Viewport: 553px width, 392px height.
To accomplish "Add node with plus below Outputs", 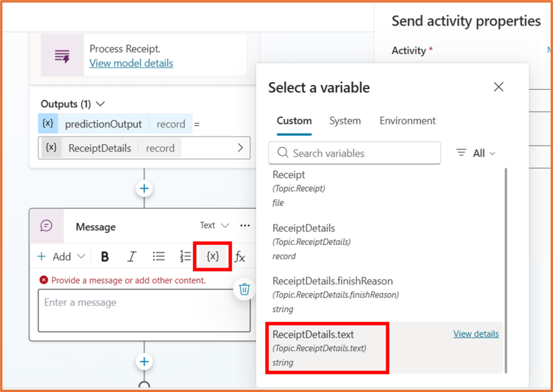I will [144, 189].
